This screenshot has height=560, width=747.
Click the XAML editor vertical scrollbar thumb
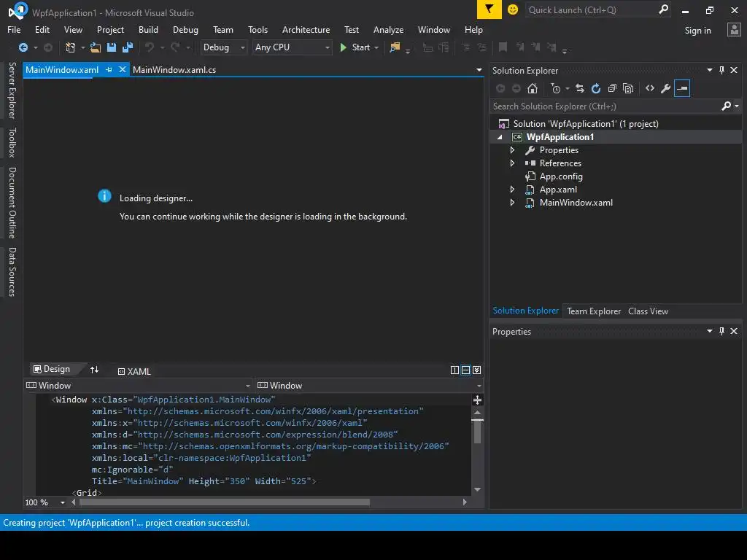coord(477,431)
